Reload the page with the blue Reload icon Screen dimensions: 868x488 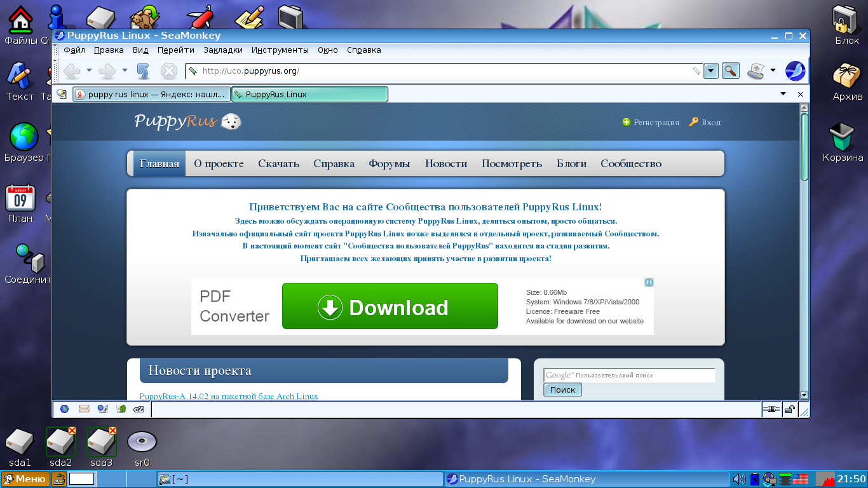pyautogui.click(x=142, y=71)
